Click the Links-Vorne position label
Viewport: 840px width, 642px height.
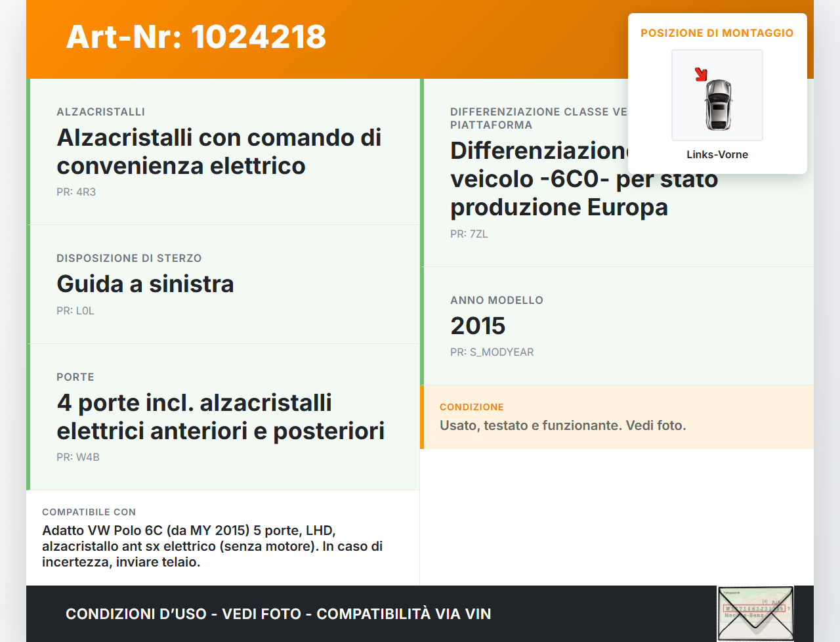coord(717,154)
